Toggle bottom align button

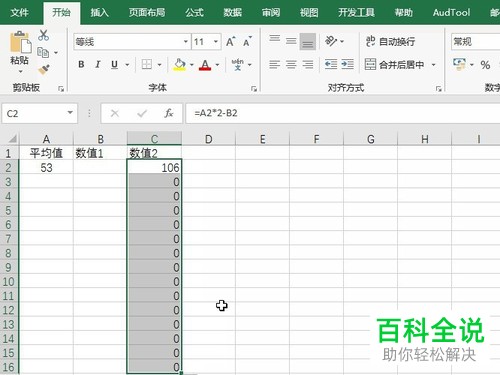click(308, 41)
